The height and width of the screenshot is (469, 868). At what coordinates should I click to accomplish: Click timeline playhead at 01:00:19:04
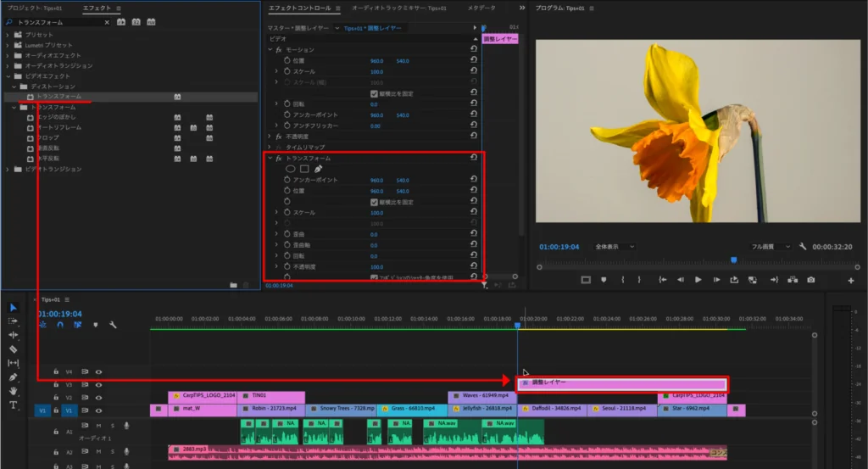point(518,326)
